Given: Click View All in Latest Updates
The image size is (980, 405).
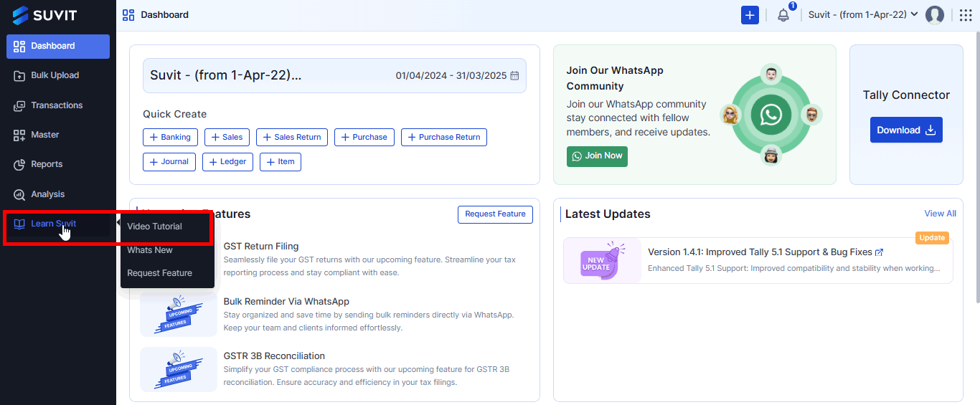Looking at the screenshot, I should click(x=940, y=214).
